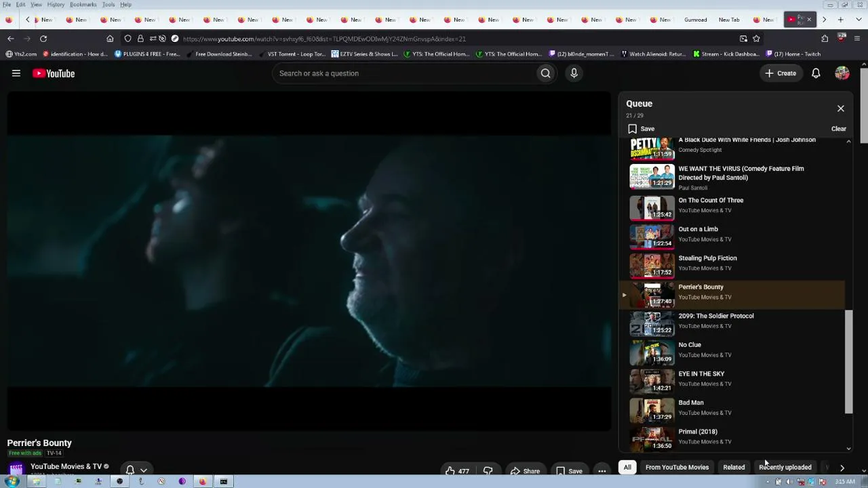Go to the YouTube home logo

tap(54, 73)
